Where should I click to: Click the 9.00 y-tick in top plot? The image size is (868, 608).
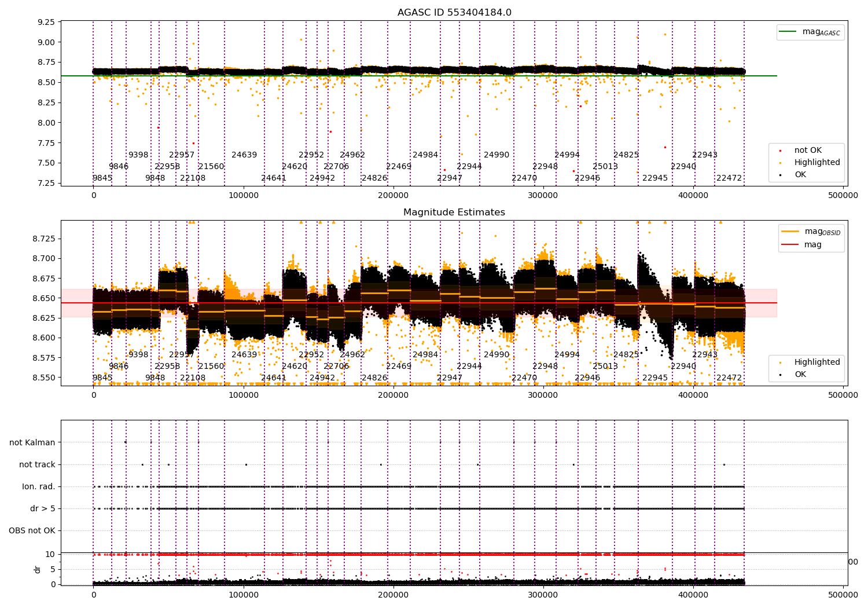pyautogui.click(x=46, y=42)
